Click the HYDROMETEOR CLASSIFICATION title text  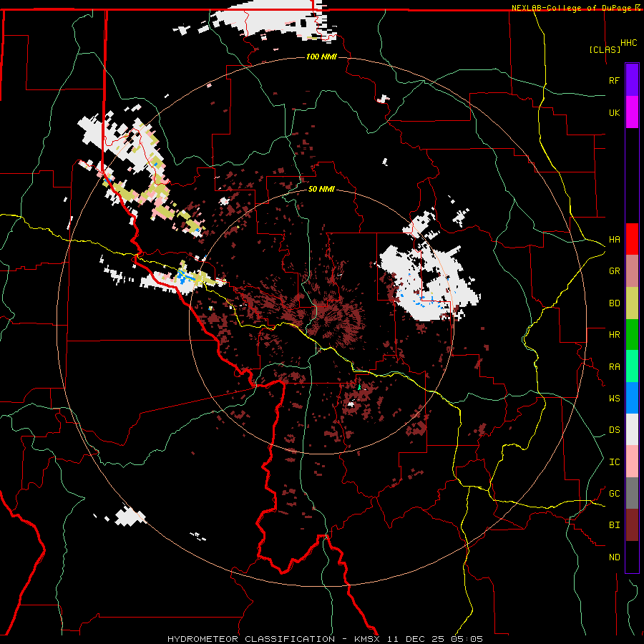[251, 639]
